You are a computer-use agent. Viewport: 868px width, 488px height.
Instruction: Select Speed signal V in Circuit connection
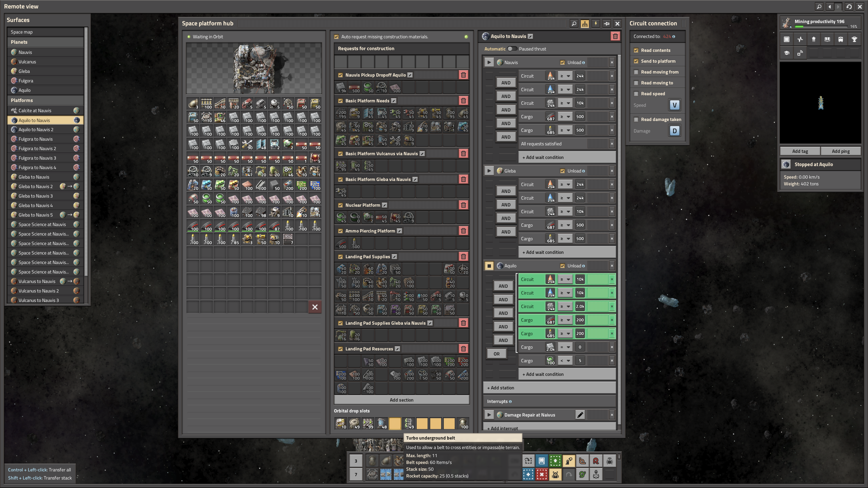pyautogui.click(x=674, y=105)
